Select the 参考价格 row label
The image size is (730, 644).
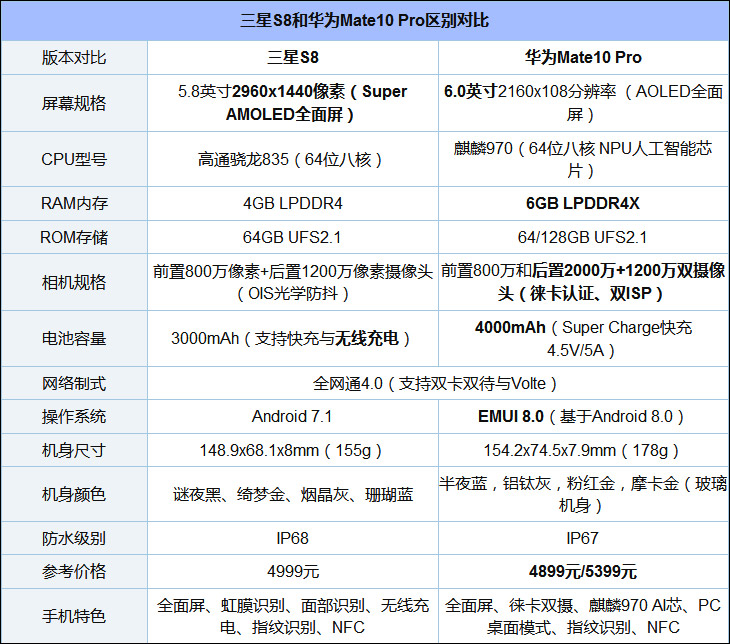tap(74, 571)
